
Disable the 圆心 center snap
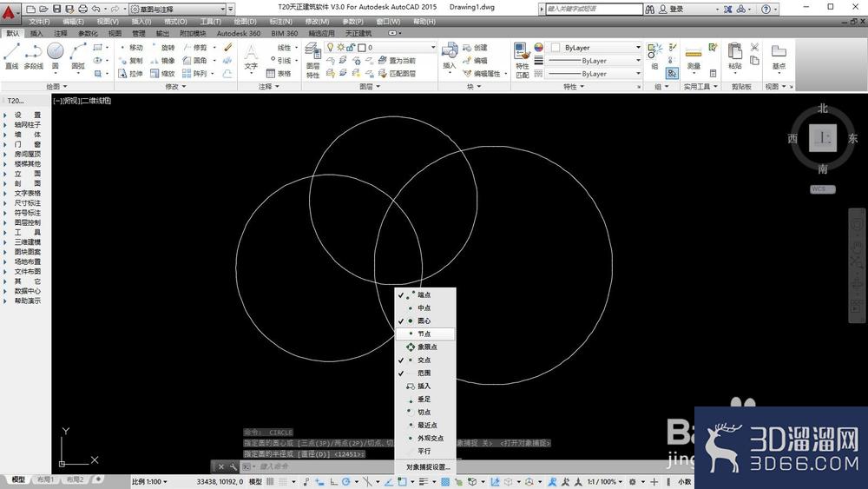coord(425,321)
